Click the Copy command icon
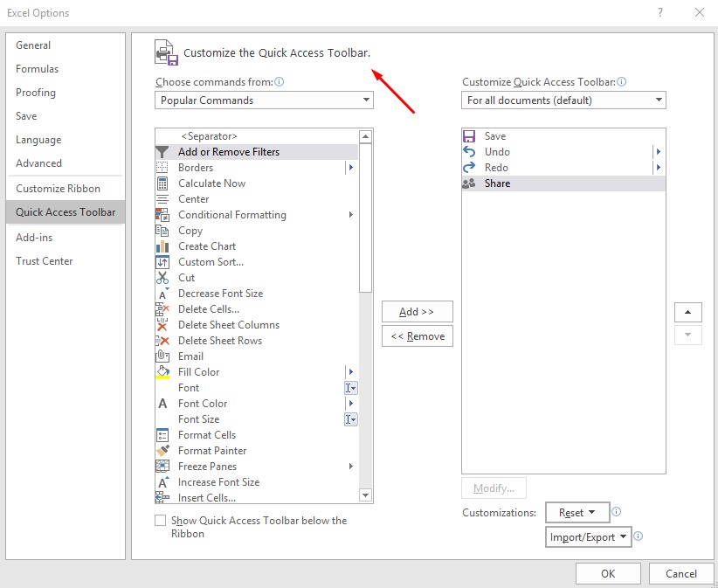This screenshot has height=588, width=718. tap(162, 231)
